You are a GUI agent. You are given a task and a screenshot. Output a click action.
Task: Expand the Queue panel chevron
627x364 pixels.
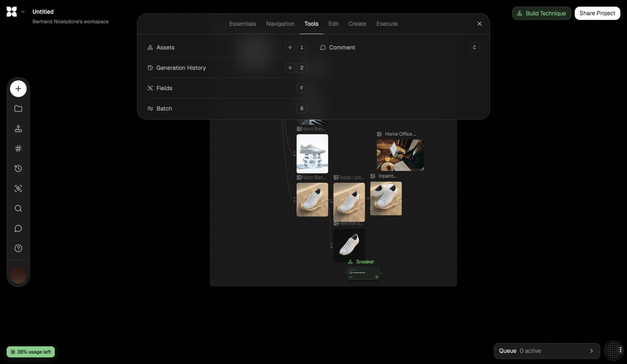pyautogui.click(x=591, y=351)
